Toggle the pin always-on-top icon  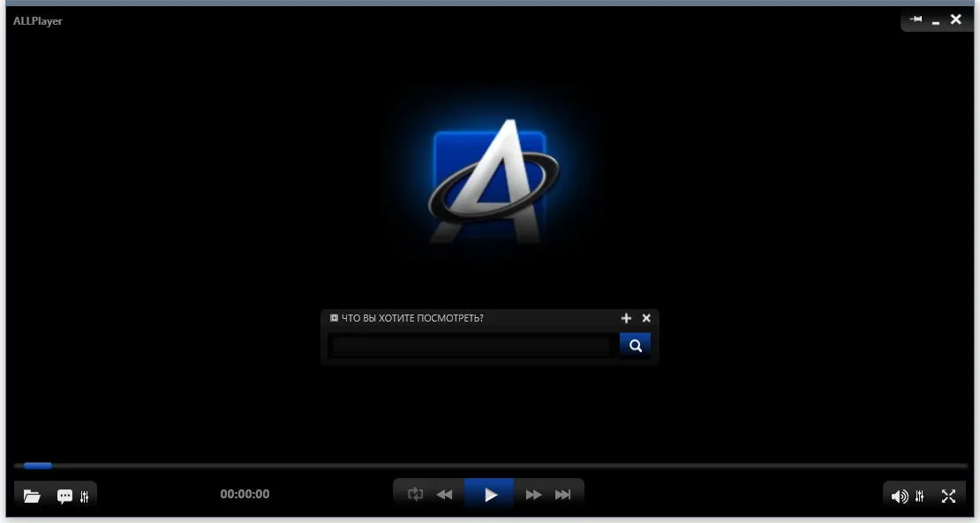coord(916,19)
